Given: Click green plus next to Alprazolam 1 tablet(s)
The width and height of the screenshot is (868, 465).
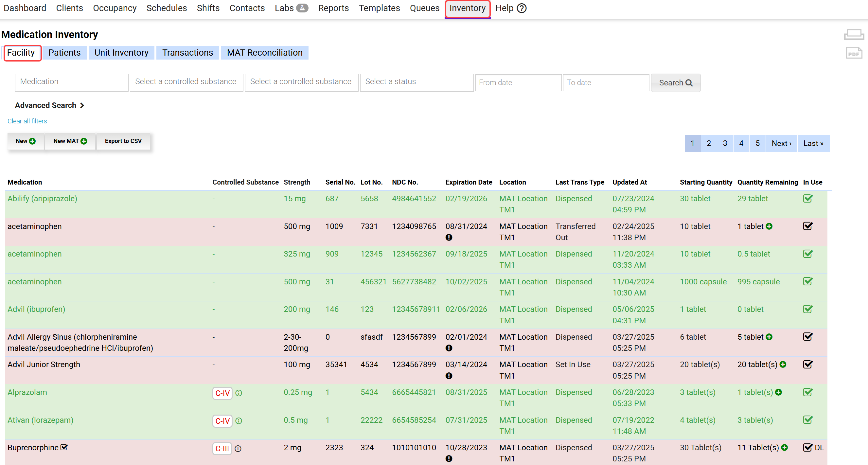Looking at the screenshot, I should pos(778,392).
